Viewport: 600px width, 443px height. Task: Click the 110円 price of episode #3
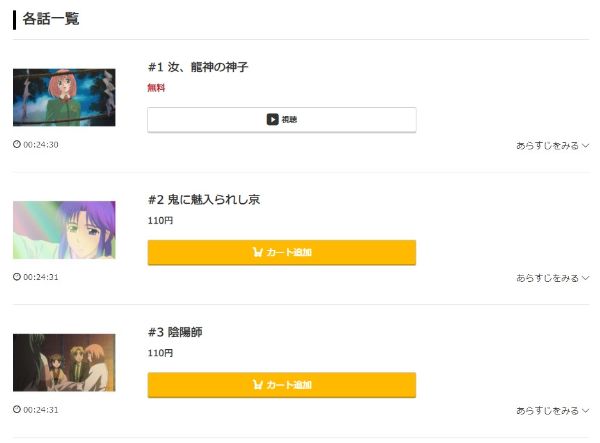pyautogui.click(x=160, y=353)
